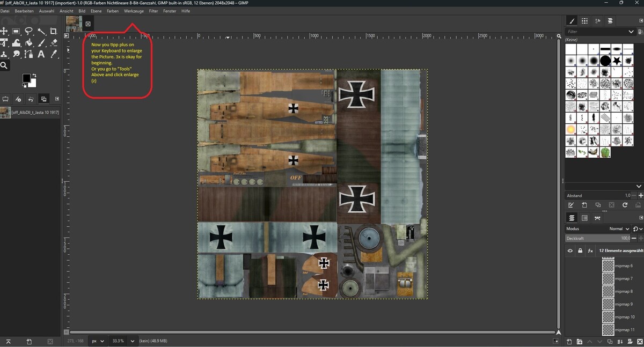Open the Werkzeuge menu
The width and height of the screenshot is (644, 347).
[134, 11]
